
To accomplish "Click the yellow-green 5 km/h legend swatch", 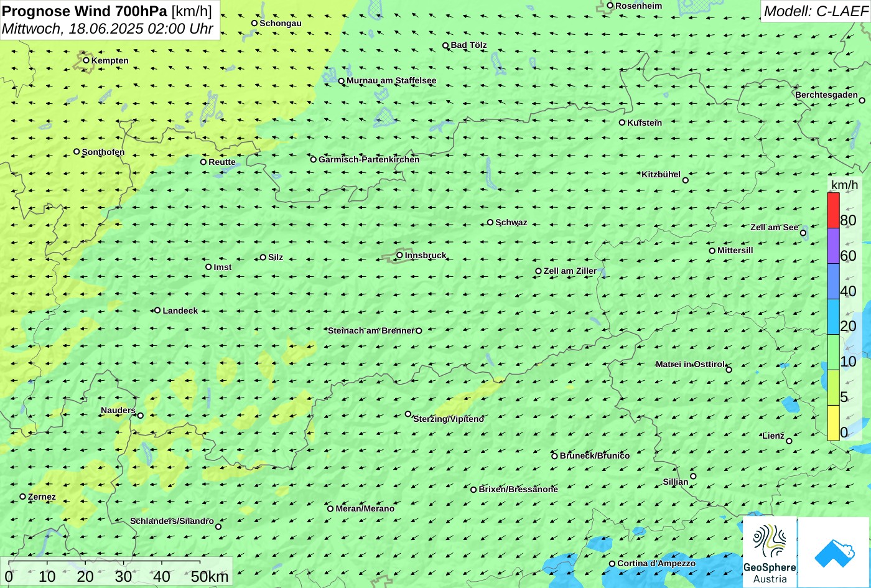I will [x=833, y=388].
